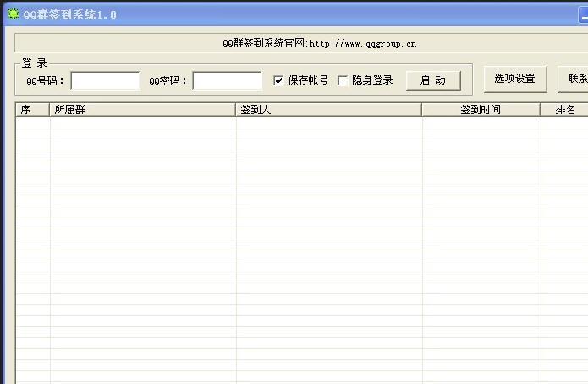The image size is (588, 384).
Task: Sort by the 序 column header
Action: click(x=33, y=109)
